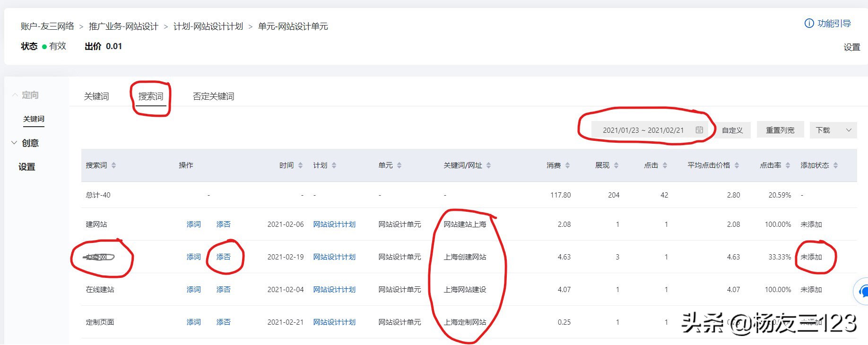Viewport: 868px width, 345px height.
Task: Sort by 平均点击价格 column arrows
Action: (x=737, y=165)
